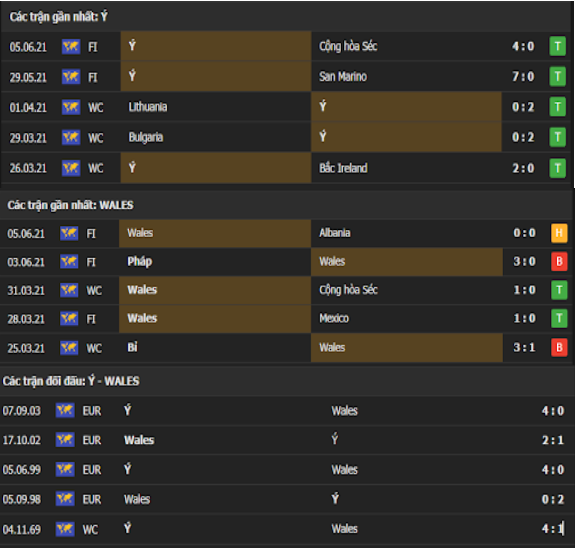Click the 7 : 0 score of the San Marino match
Image resolution: width=575 pixels, height=549 pixels.
click(523, 77)
